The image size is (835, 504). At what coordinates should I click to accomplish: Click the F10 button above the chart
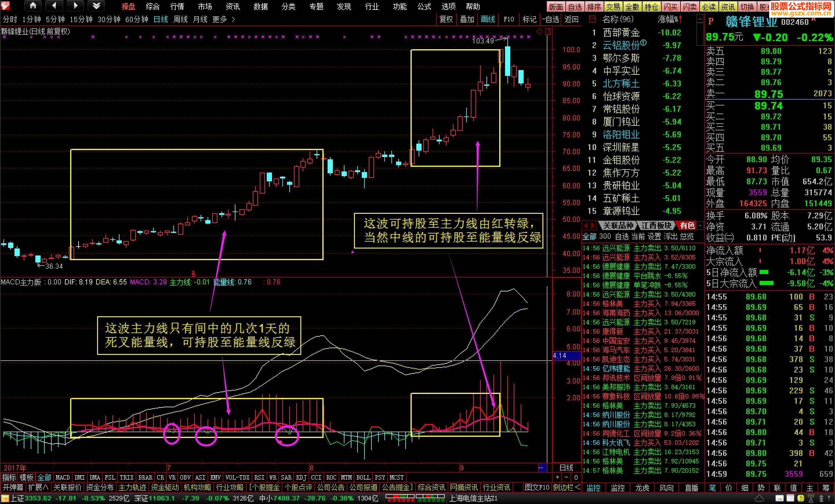pos(508,19)
